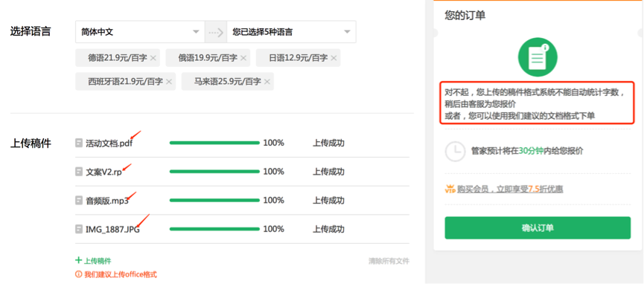Remove the 俄语19.9元/百字 language tag
This screenshot has height=284, width=644.
pyautogui.click(x=243, y=58)
